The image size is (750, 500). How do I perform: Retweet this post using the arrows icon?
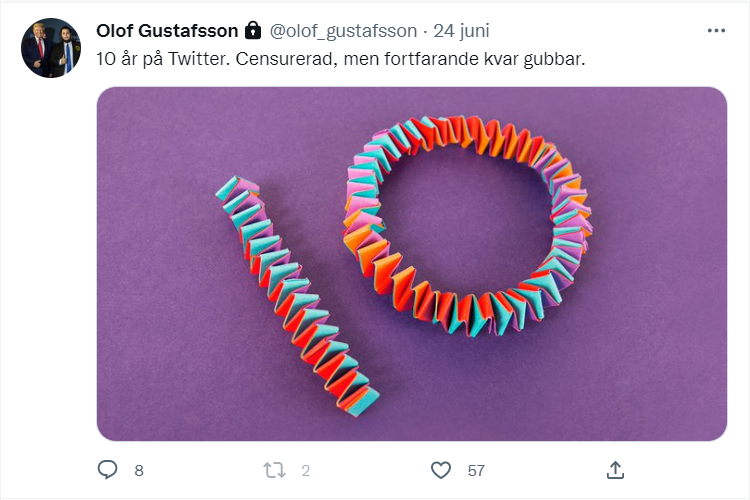pos(275,470)
